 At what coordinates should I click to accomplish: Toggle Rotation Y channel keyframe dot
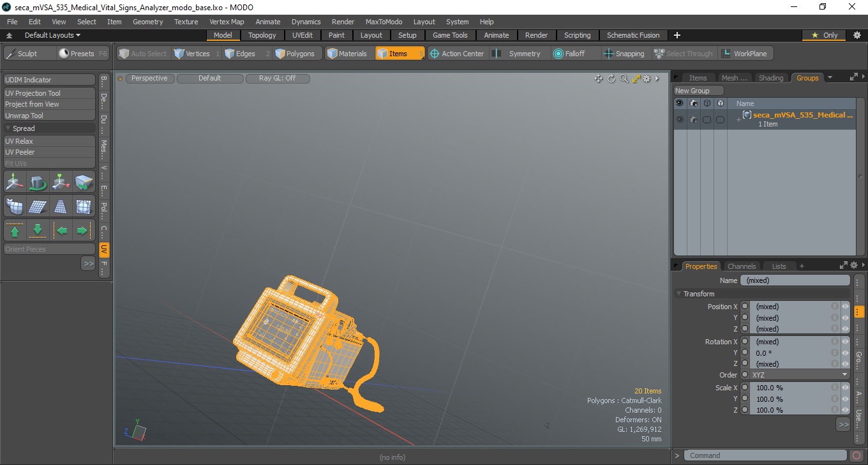[745, 353]
